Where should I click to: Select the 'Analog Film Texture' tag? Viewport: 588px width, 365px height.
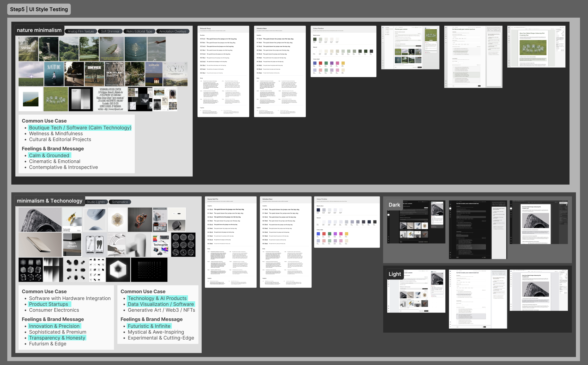click(x=81, y=31)
